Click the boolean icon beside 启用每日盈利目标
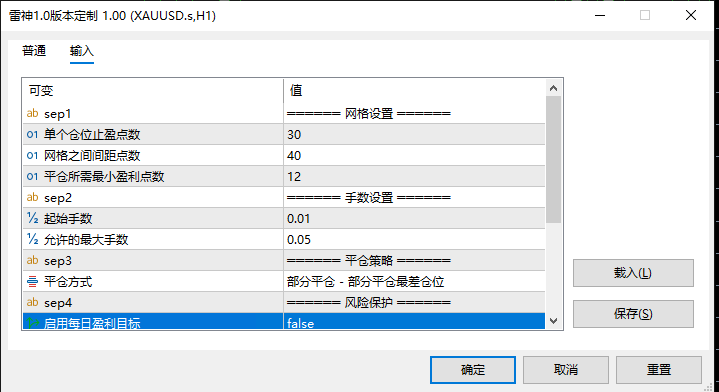719x392 pixels. tap(33, 323)
